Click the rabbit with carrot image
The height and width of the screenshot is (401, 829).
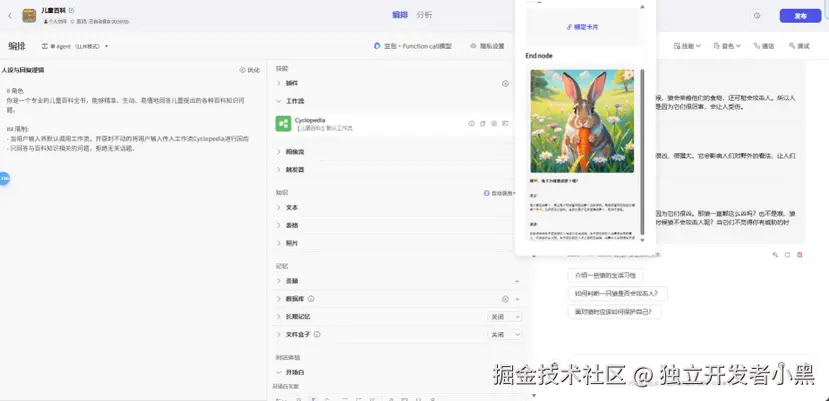point(582,120)
